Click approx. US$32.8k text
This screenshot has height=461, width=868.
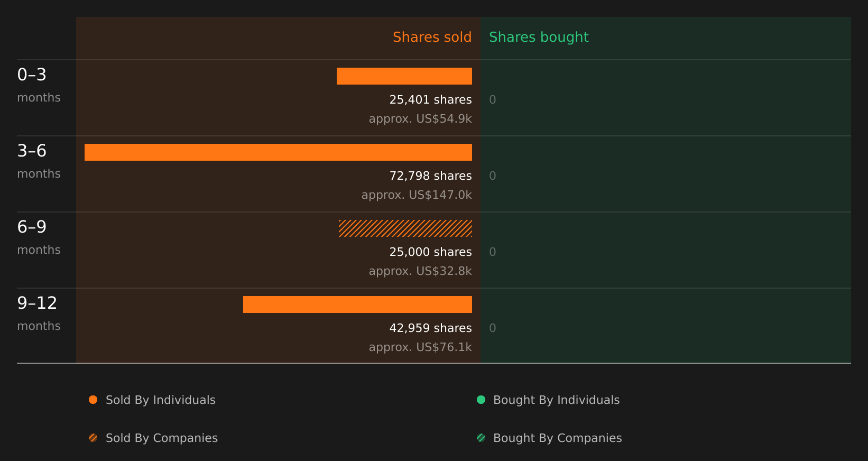pos(420,271)
